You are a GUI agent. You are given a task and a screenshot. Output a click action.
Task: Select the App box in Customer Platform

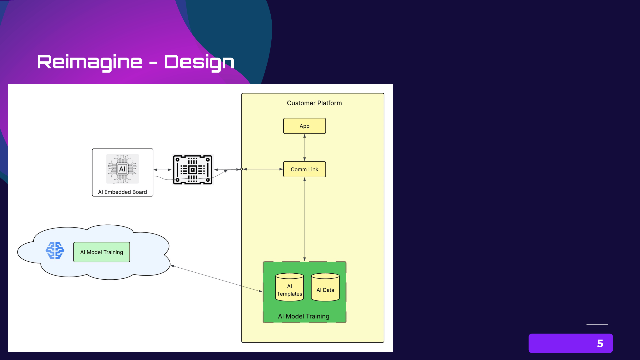(304, 126)
